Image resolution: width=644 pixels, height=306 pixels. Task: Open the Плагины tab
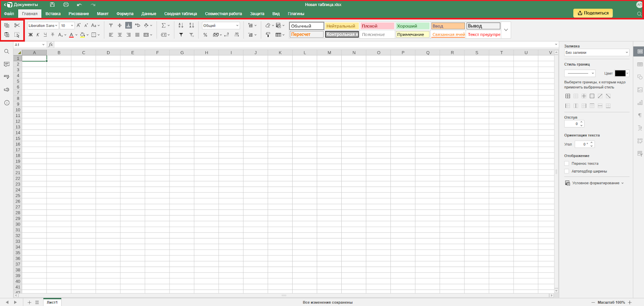[x=296, y=14]
